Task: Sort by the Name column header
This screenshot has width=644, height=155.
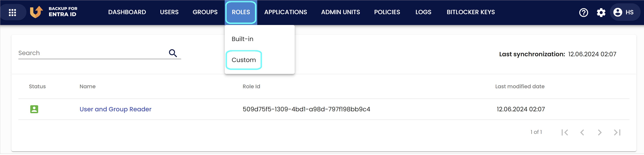Action: coord(87,86)
